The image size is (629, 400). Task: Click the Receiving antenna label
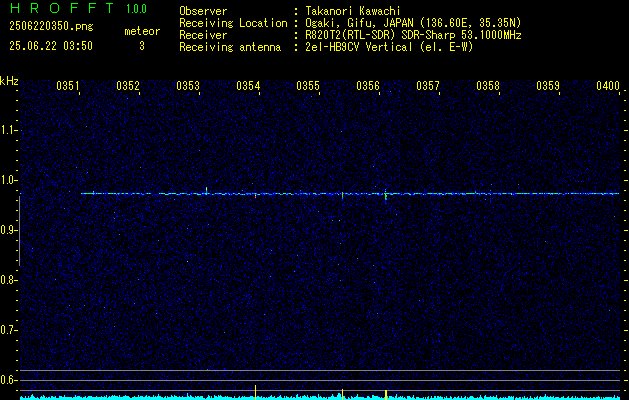[230, 47]
